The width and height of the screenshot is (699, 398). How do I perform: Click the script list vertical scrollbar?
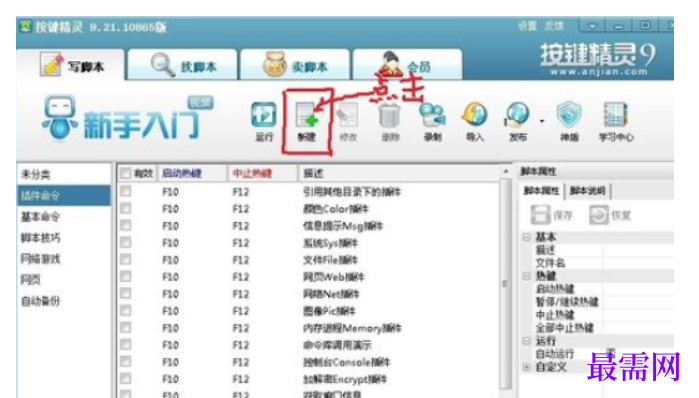[x=505, y=283]
